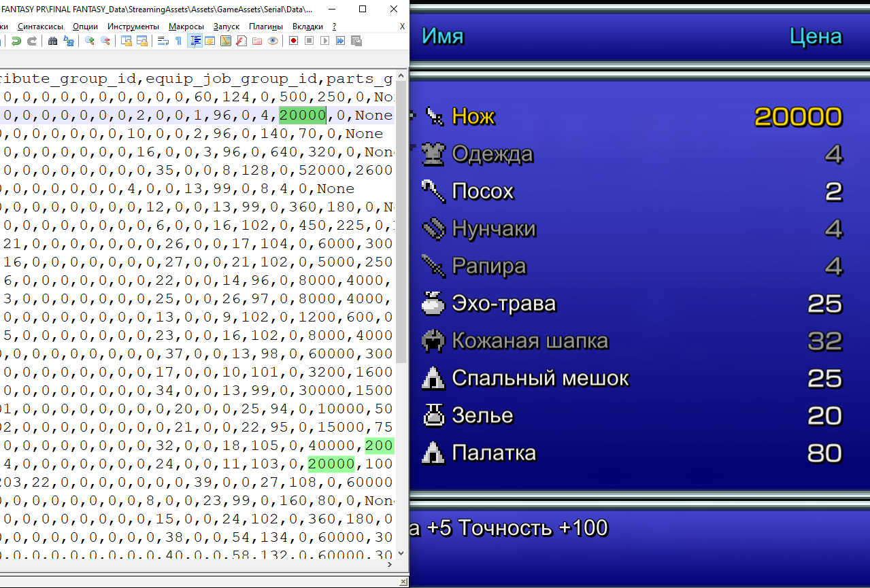The height and width of the screenshot is (588, 870).
Task: Open the Макросы menu
Action: point(186,26)
